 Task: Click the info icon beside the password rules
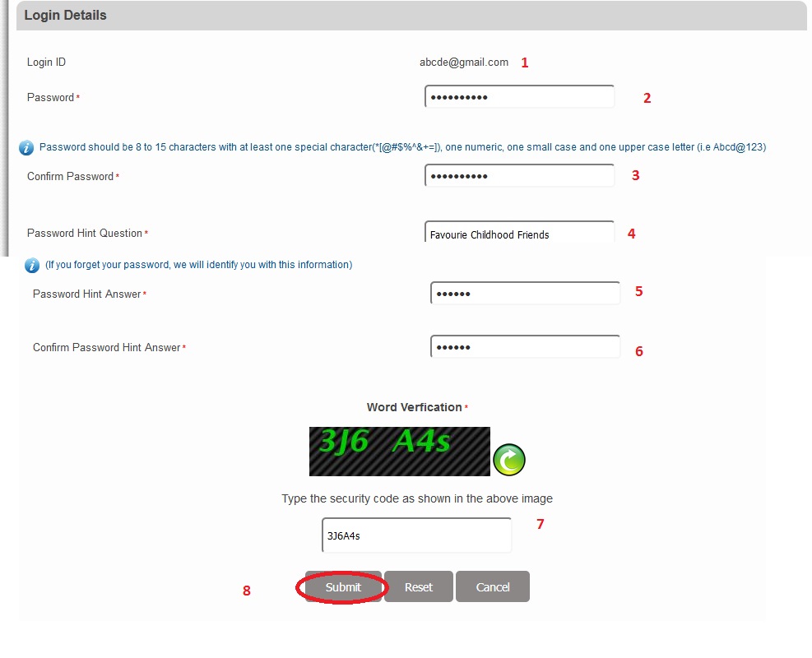click(26, 148)
